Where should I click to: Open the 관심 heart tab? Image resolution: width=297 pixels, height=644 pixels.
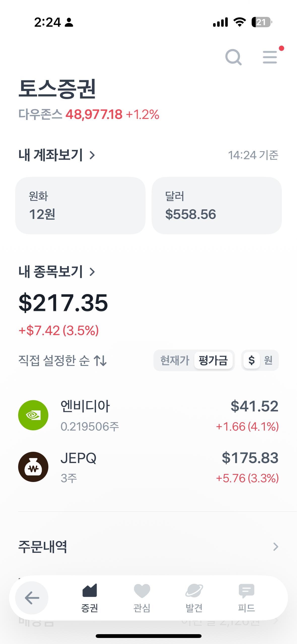142,598
